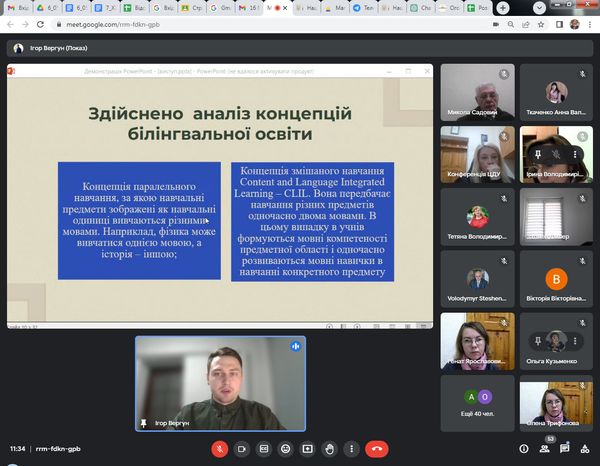Screen dimensions: 600x466
Task: Click the pin icon on Ірина Володимирівна tile
Action: (x=538, y=155)
